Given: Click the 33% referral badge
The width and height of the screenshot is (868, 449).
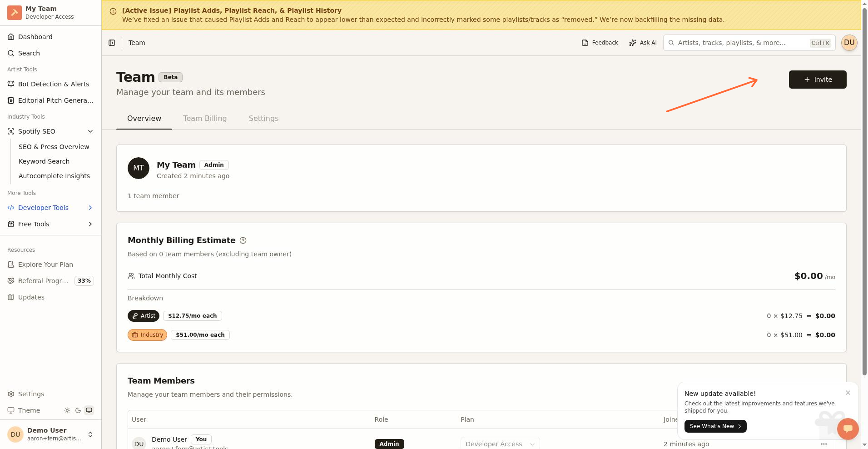Looking at the screenshot, I should coord(84,281).
